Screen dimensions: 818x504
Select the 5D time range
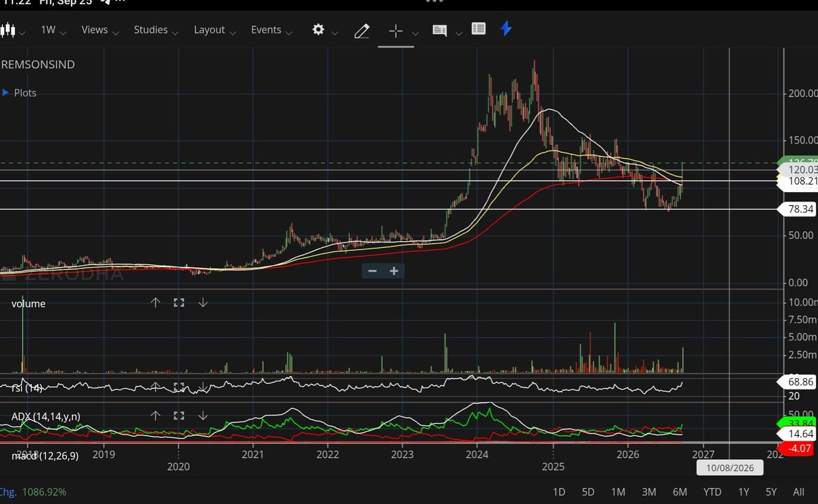[x=588, y=492]
